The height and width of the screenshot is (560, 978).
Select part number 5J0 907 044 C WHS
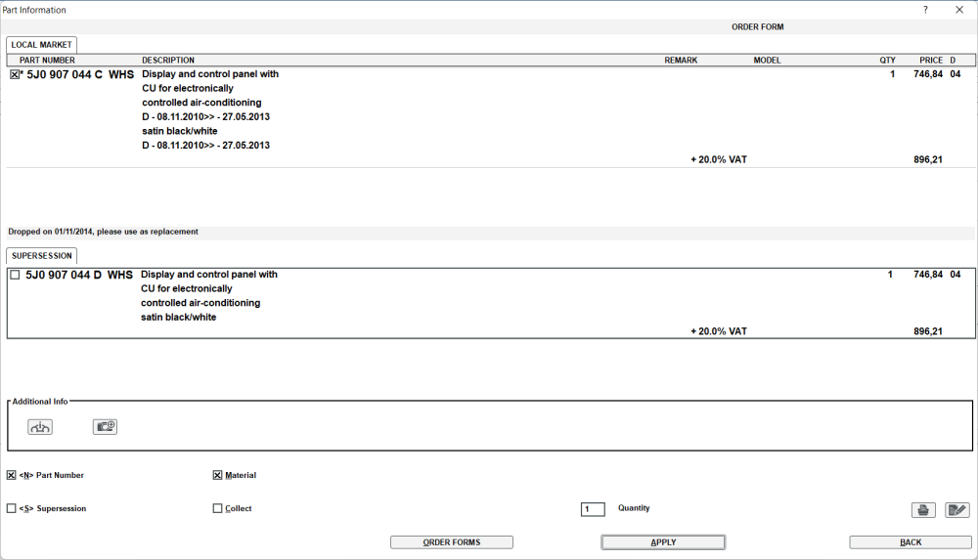80,74
